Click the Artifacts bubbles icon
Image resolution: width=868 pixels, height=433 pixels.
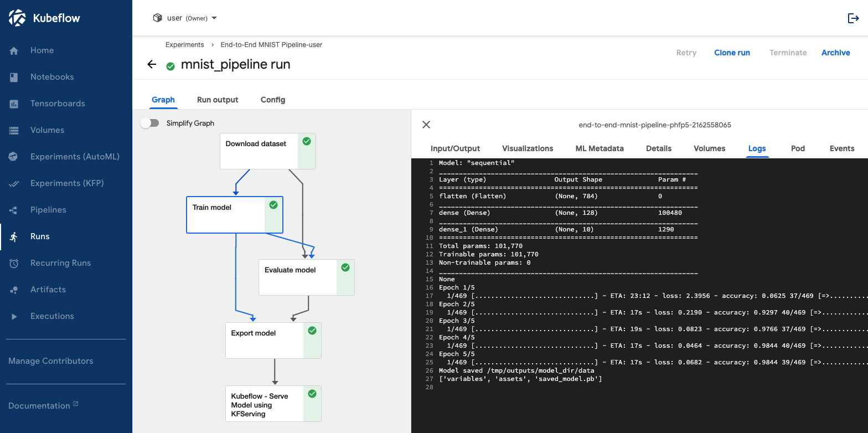click(x=14, y=290)
